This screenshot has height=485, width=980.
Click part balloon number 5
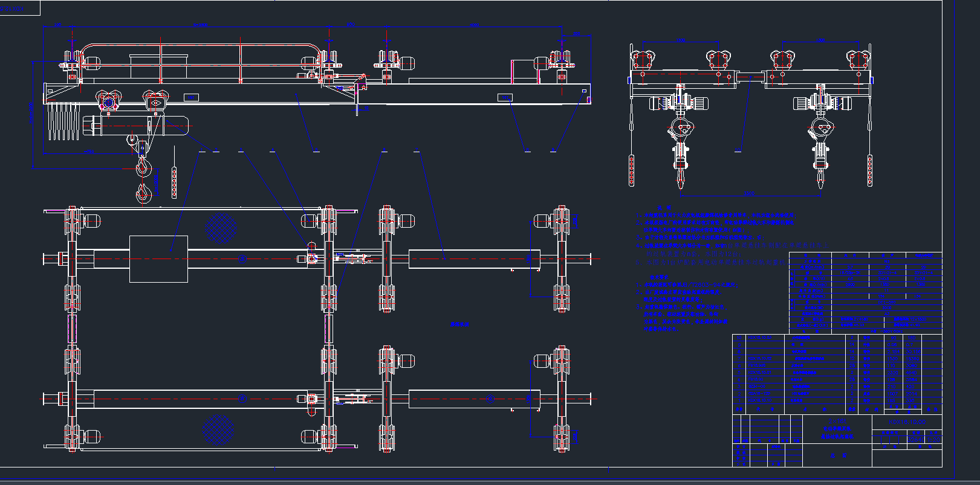pos(316,151)
